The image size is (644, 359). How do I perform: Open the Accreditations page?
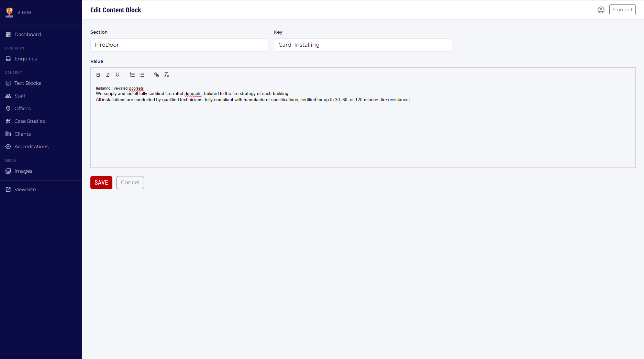31,147
